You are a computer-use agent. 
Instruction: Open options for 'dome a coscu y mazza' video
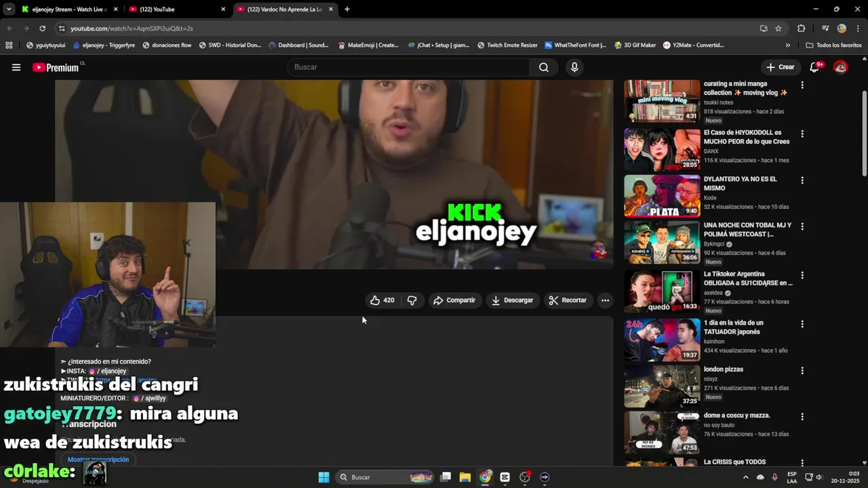point(802,417)
